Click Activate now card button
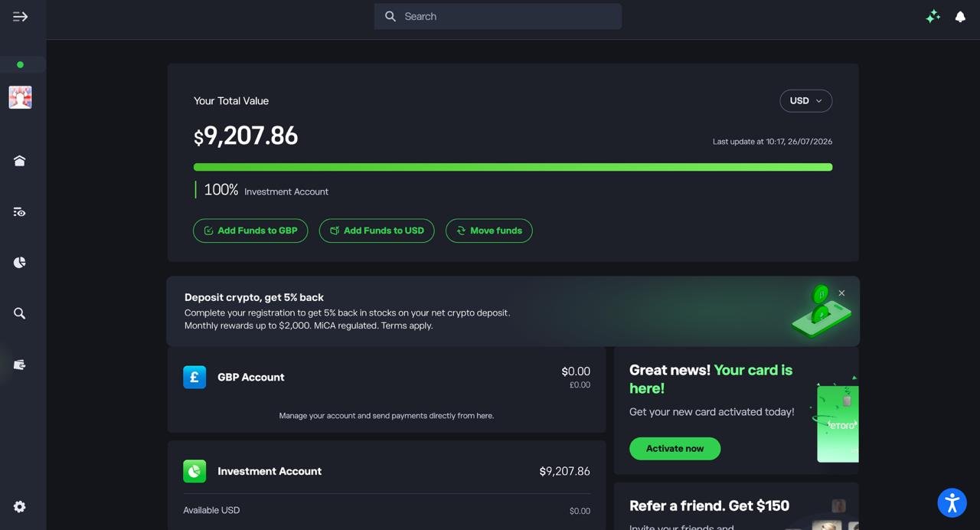 tap(675, 449)
